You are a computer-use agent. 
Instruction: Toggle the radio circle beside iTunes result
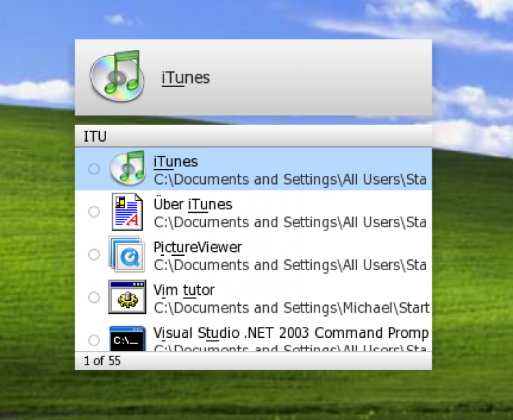pos(94,169)
